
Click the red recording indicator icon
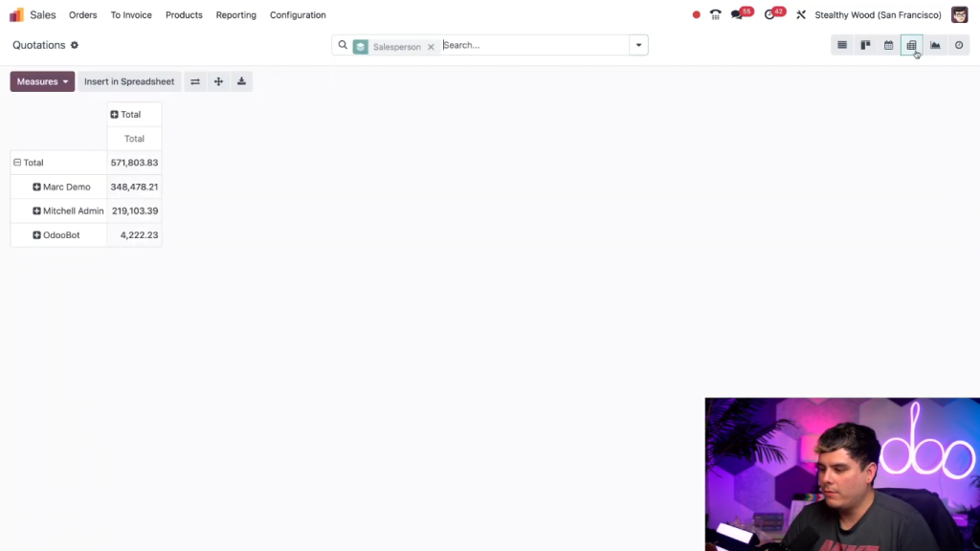coord(697,15)
